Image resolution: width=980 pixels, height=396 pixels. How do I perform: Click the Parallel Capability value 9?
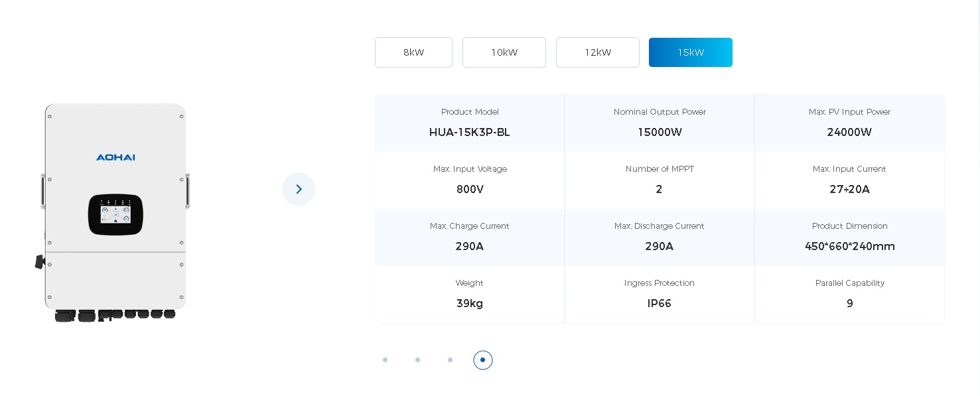coord(850,303)
